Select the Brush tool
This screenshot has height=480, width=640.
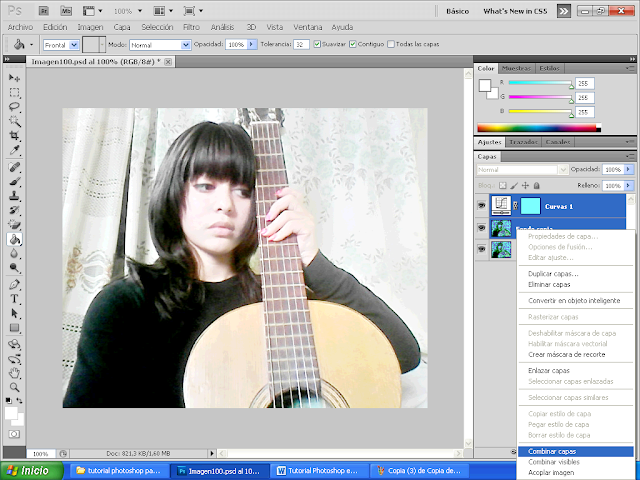(x=14, y=182)
